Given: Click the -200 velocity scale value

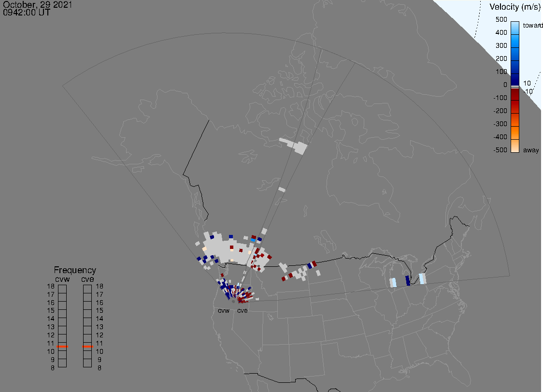Looking at the screenshot, I should coord(500,111).
